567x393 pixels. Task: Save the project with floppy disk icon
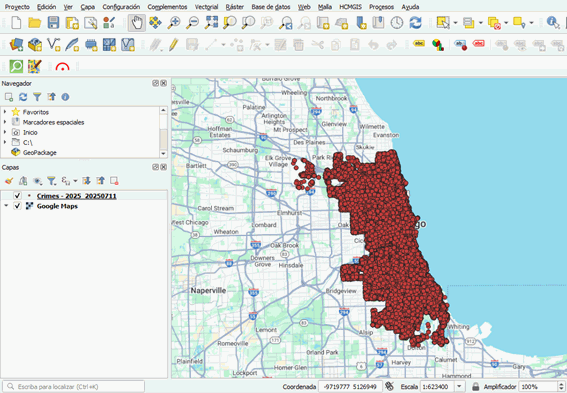coord(54,23)
